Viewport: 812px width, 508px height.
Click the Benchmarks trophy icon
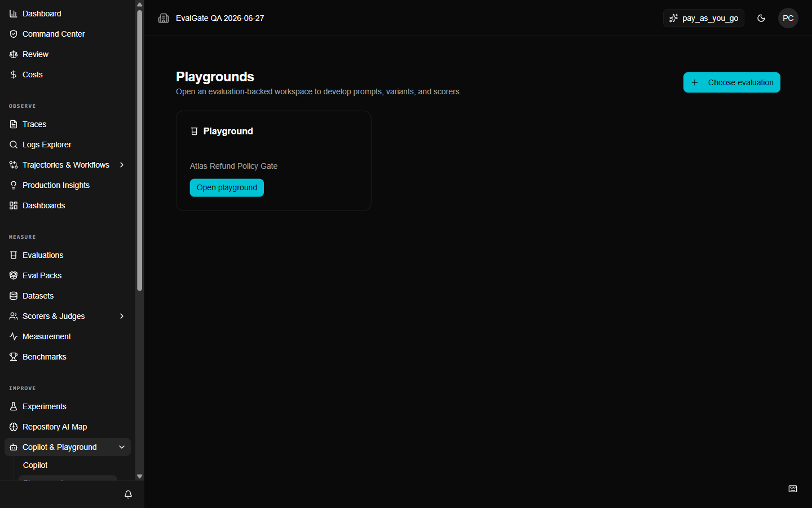(14, 357)
